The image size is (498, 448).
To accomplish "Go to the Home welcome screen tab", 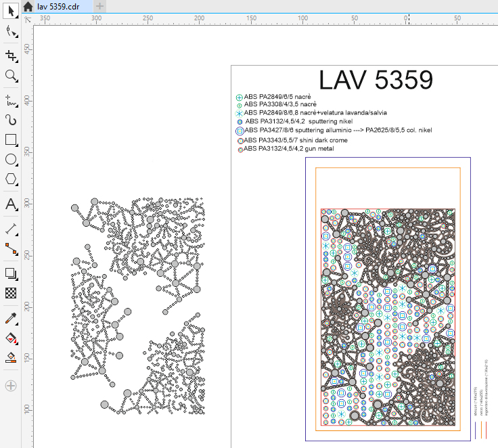I will (x=27, y=6).
